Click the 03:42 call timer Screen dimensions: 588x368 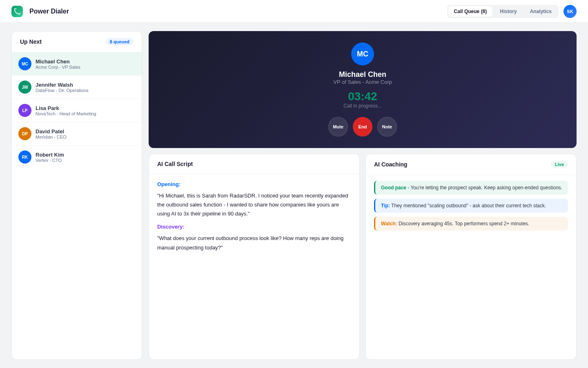coord(363,96)
